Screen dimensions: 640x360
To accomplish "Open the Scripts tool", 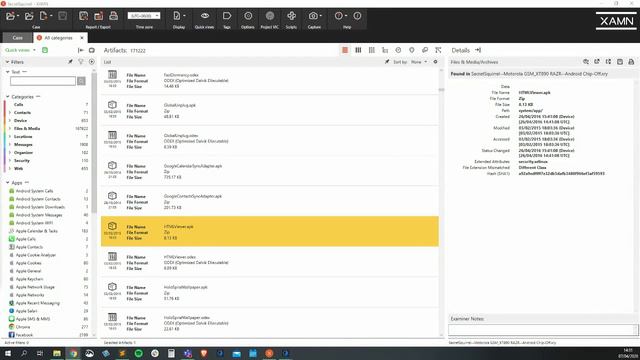I will [291, 16].
